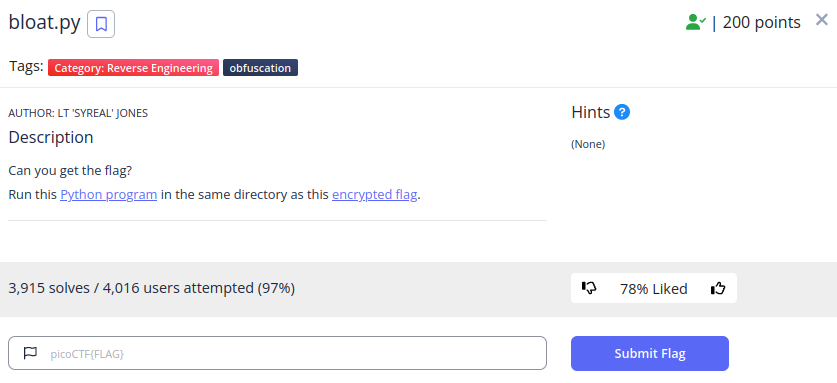Screen dimensions: 837x383
Task: Click the solves statistics text
Action: (152, 288)
